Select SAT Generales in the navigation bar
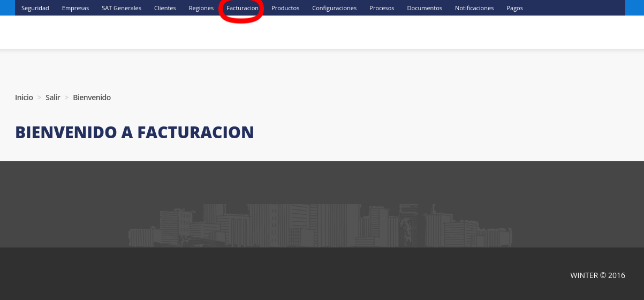 coord(122,8)
